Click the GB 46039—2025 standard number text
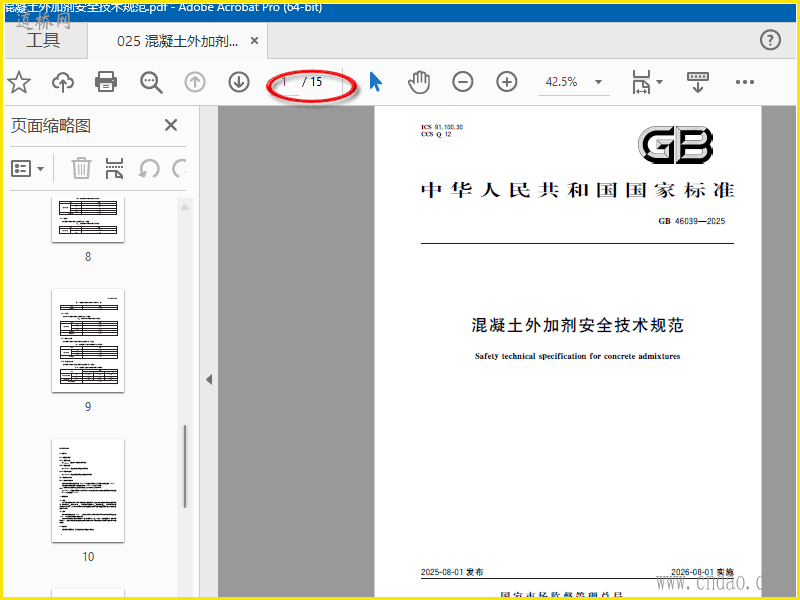Viewport: 800px width, 600px height. (x=691, y=221)
